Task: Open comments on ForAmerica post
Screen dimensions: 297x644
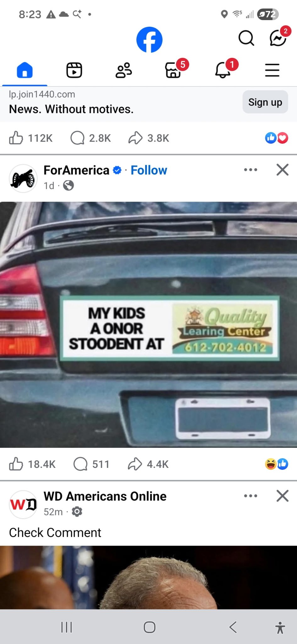Action: coord(91,464)
